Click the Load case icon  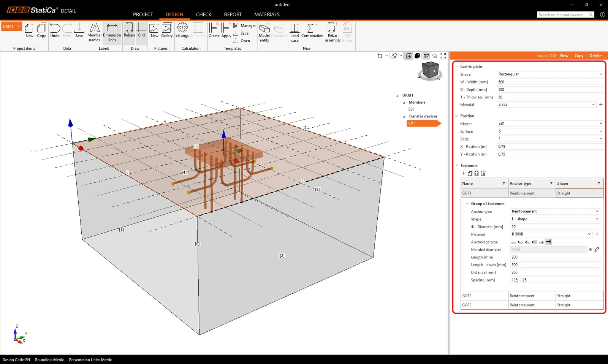click(x=294, y=32)
